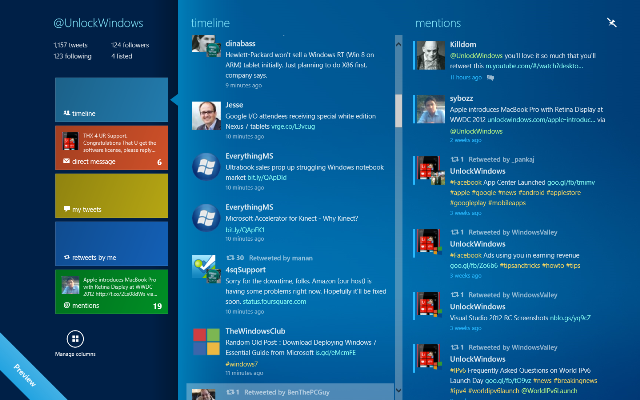Screen dimensions: 640x400
Task: Click the Manage columns grid icon
Action: point(75,339)
